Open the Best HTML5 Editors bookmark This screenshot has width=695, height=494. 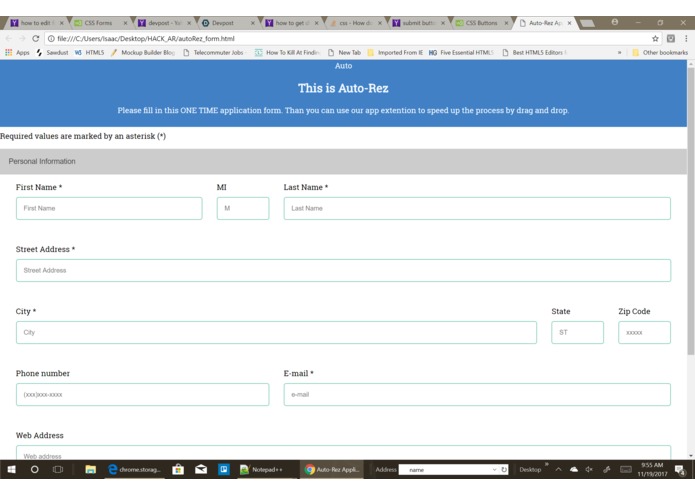tap(535, 52)
